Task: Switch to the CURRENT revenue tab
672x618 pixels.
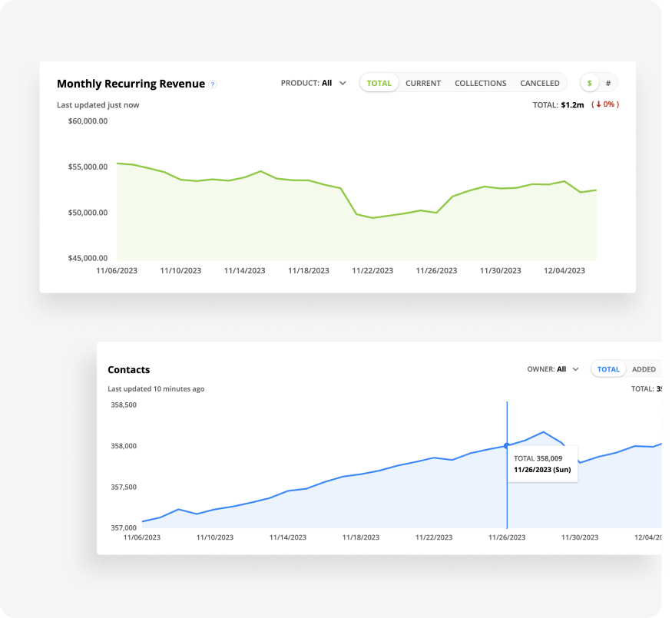Action: [x=423, y=83]
